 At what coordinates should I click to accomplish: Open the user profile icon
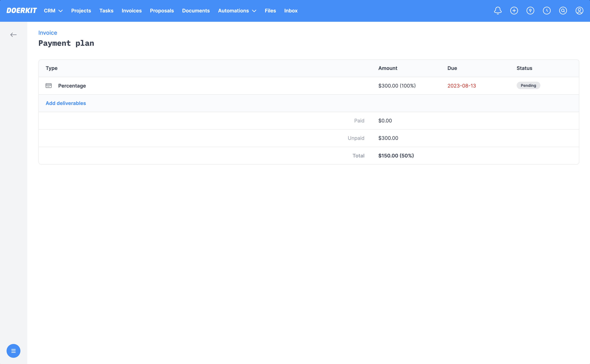(579, 11)
